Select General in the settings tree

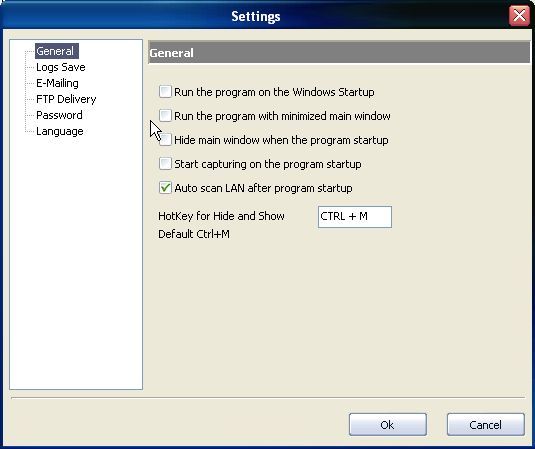pos(57,51)
